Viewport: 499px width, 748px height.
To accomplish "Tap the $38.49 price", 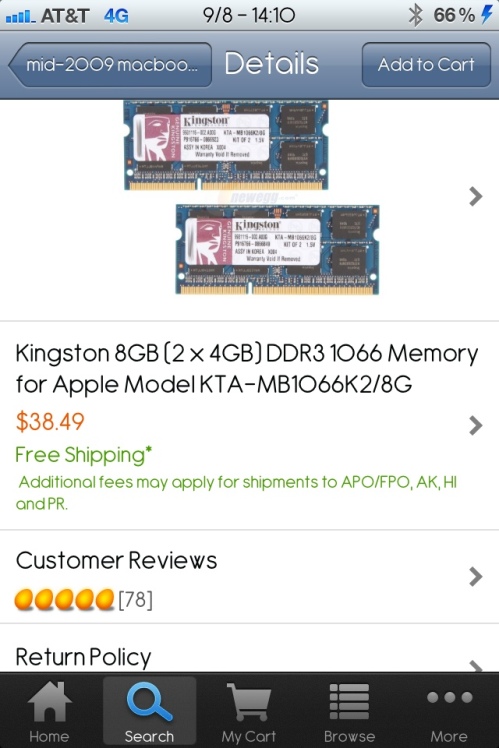I will tap(50, 422).
